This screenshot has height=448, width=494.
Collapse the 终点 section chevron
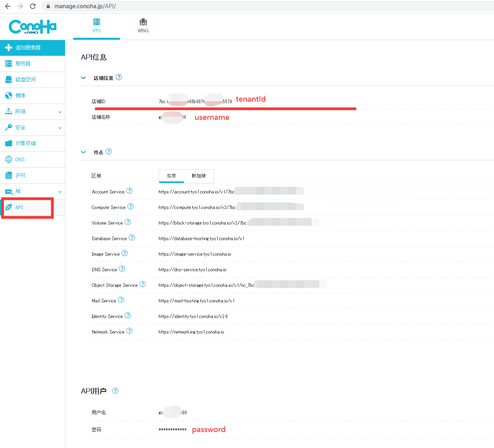point(83,152)
